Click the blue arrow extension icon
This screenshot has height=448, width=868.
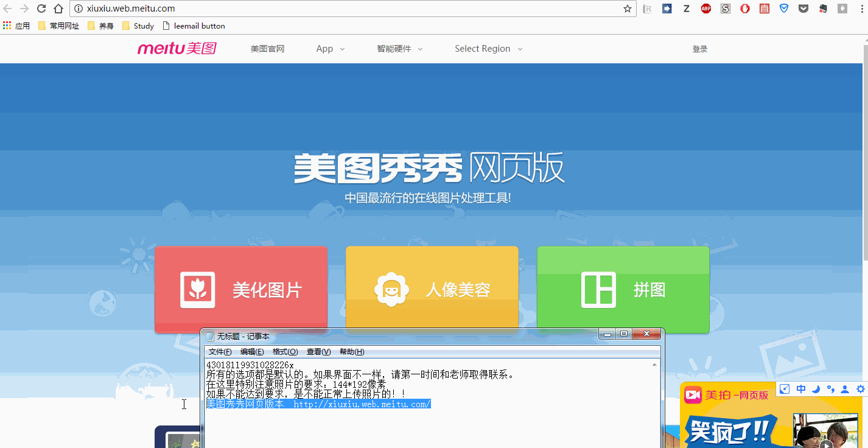(x=667, y=9)
